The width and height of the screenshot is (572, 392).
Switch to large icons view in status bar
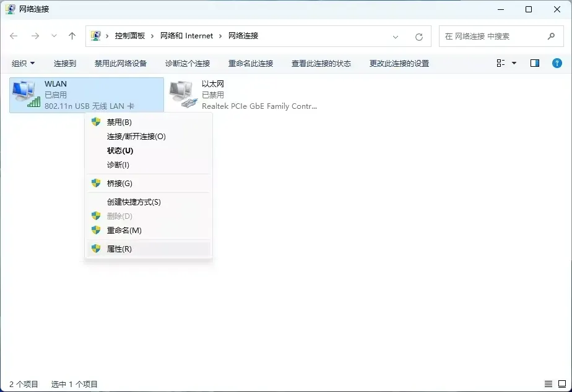(562, 383)
